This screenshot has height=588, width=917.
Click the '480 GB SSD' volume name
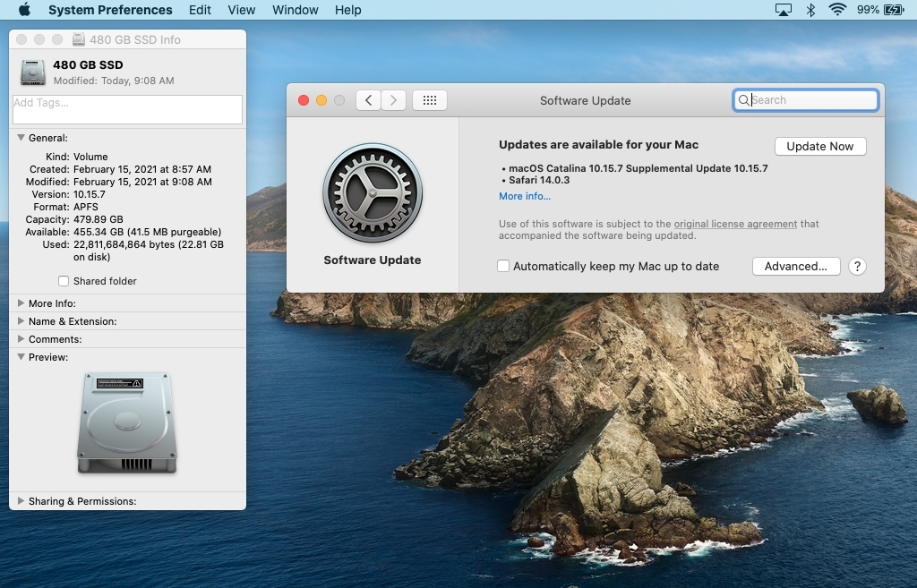click(88, 64)
